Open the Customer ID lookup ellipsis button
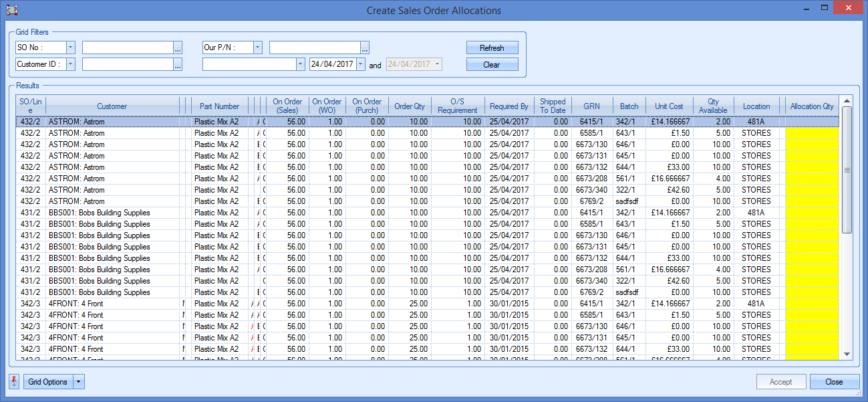The image size is (868, 402). tap(178, 65)
